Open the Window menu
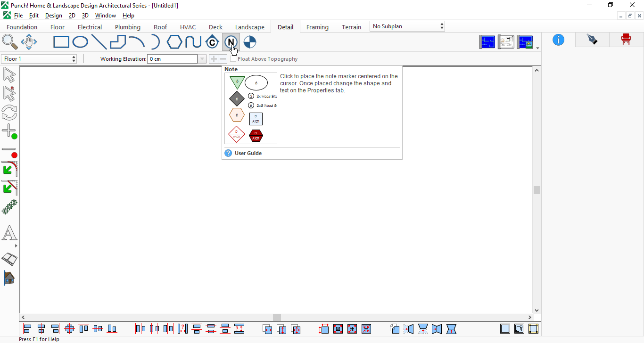The height and width of the screenshot is (343, 644). tap(106, 16)
